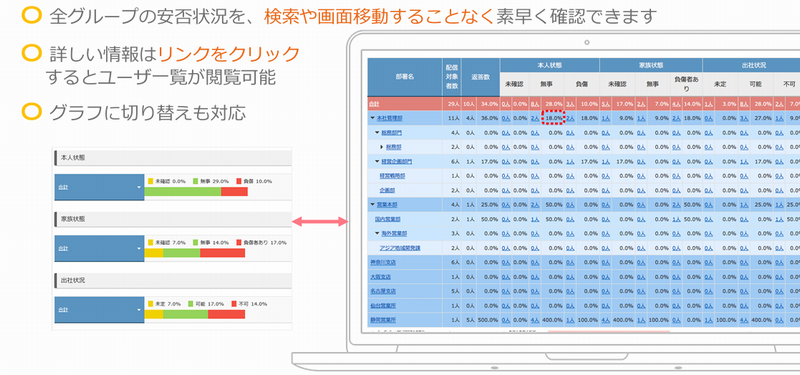The height and width of the screenshot is (375, 800).
Task: Click the green 可能 legend swatch in 出社状況
Action: [191, 304]
